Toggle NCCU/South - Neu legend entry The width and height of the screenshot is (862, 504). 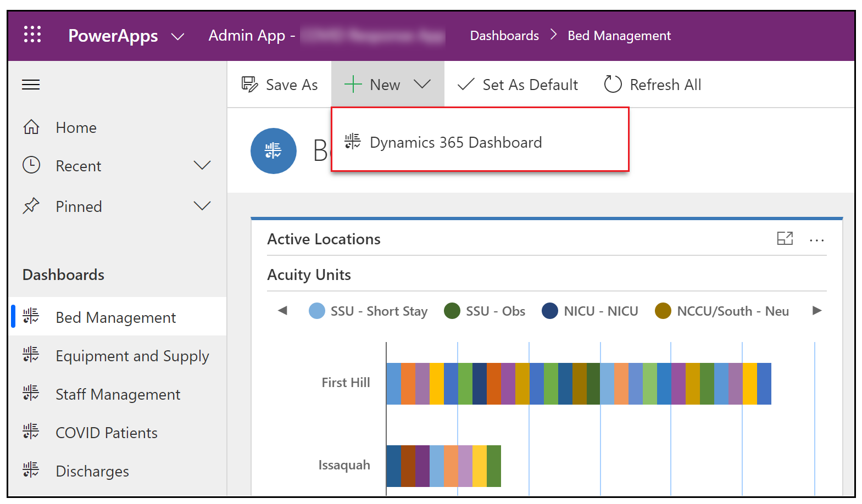point(722,311)
